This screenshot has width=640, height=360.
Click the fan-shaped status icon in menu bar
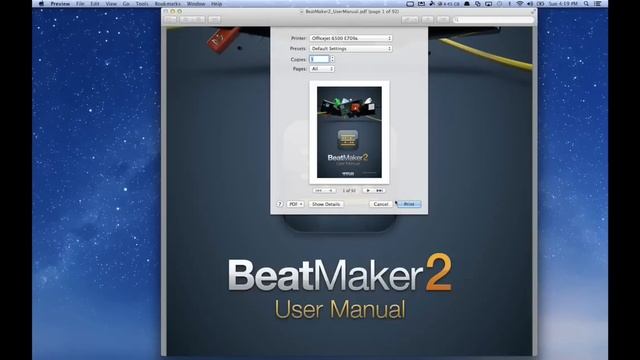pyautogui.click(x=432, y=4)
